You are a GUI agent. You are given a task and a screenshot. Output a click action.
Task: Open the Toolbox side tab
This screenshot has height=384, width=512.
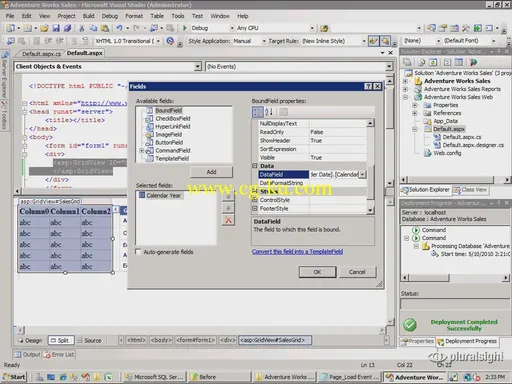click(4, 115)
